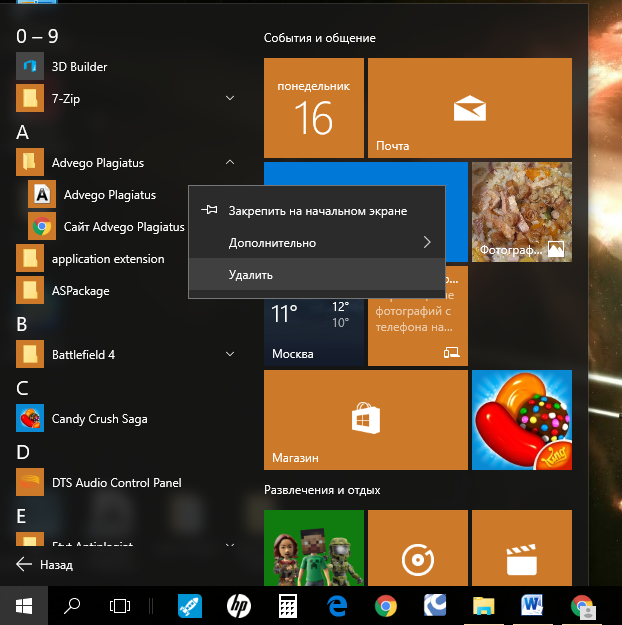Open the 3D Builder app
The height and width of the screenshot is (625, 622).
pos(79,67)
